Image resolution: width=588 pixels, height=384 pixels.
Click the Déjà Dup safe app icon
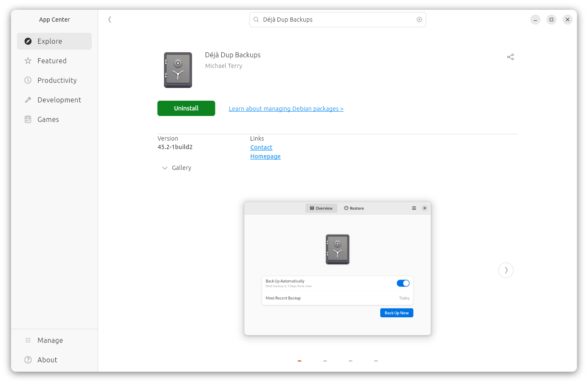(x=178, y=70)
